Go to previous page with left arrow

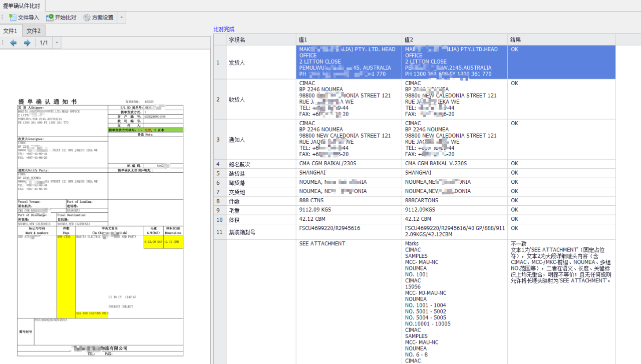[x=14, y=43]
